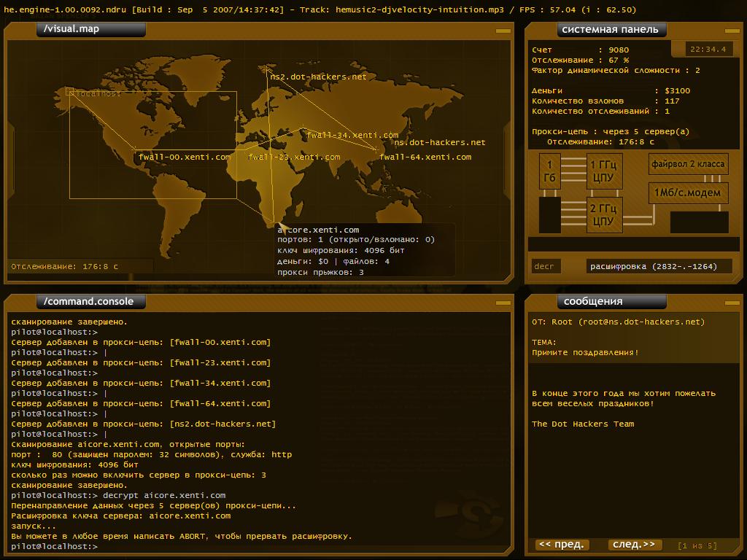The height and width of the screenshot is (560, 747).
Task: Select the сообщения title tab
Action: 611,301
